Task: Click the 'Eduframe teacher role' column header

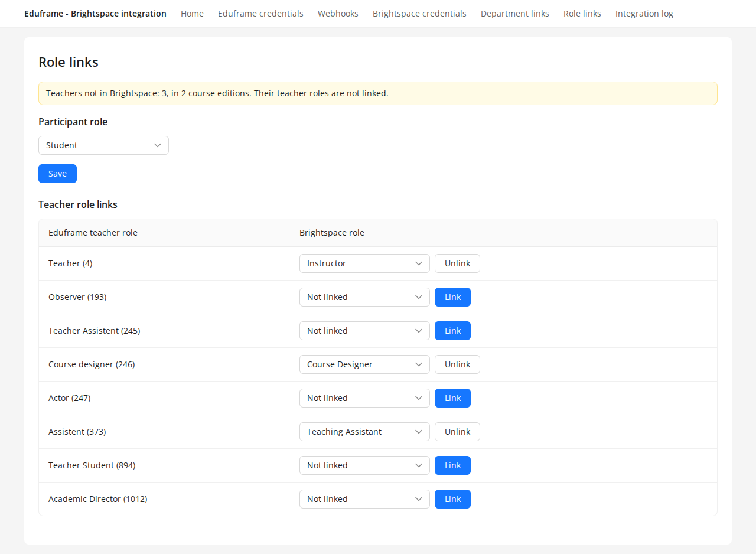Action: [93, 233]
